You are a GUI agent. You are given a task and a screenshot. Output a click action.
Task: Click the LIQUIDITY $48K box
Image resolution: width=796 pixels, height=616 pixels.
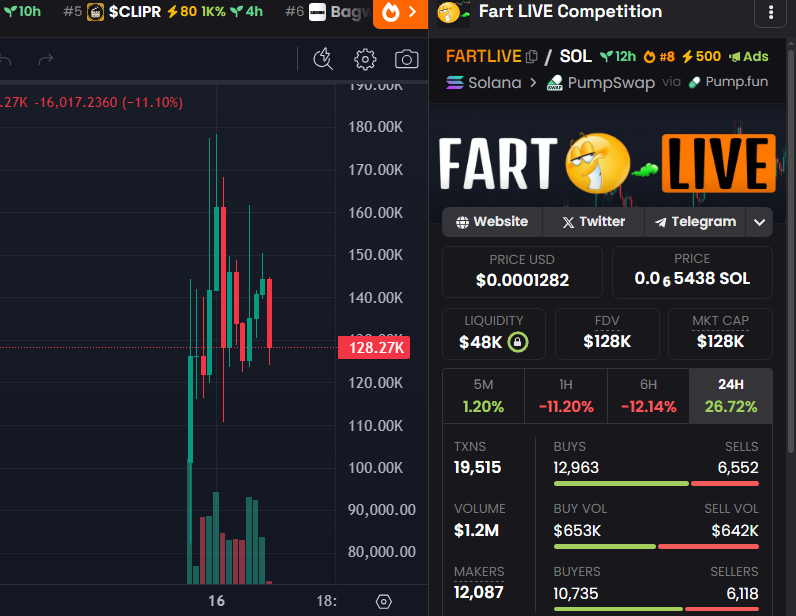click(494, 334)
